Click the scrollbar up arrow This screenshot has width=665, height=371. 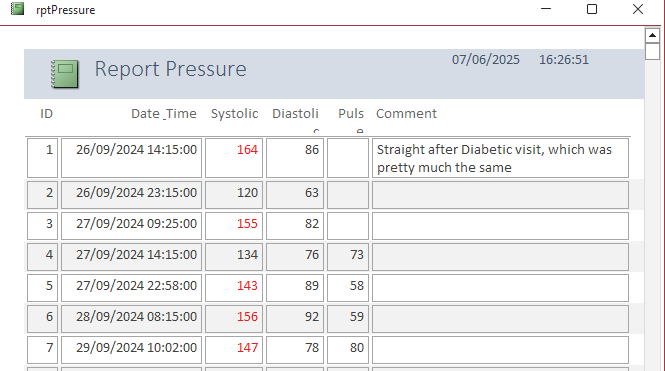[x=652, y=36]
